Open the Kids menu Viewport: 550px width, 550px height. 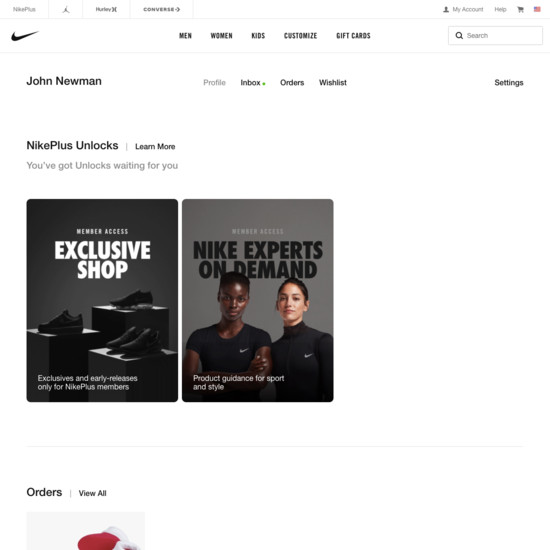258,36
